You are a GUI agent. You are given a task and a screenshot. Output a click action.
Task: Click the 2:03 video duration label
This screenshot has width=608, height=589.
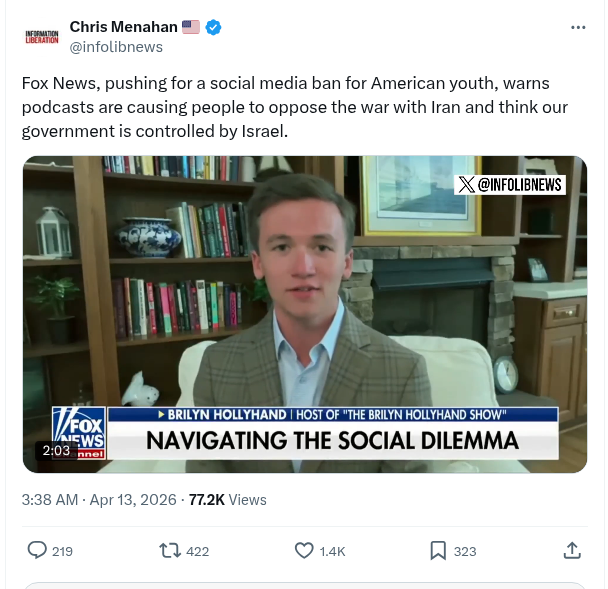(55, 451)
